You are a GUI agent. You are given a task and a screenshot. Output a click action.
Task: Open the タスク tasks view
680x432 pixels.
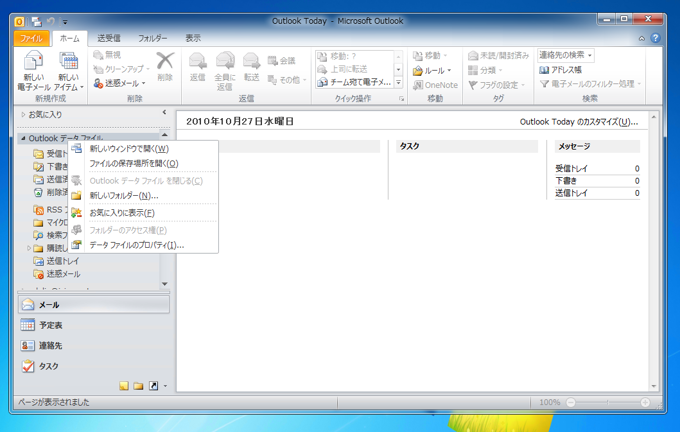pos(94,366)
